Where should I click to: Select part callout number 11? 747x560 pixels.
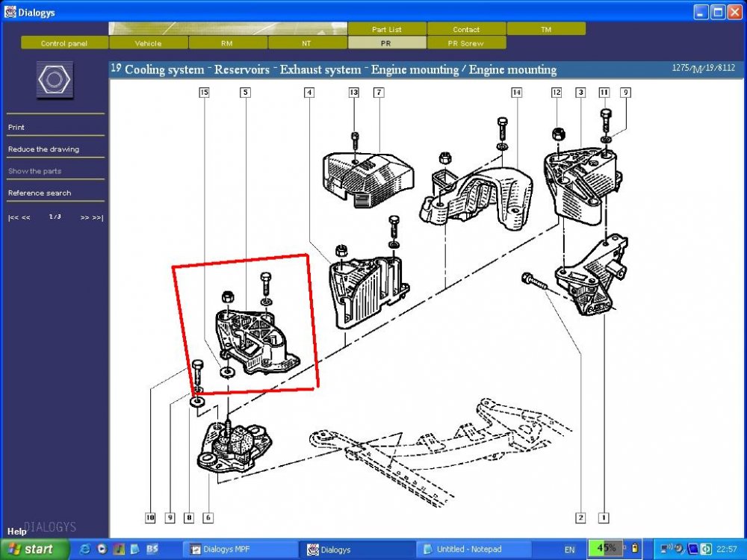tap(604, 92)
